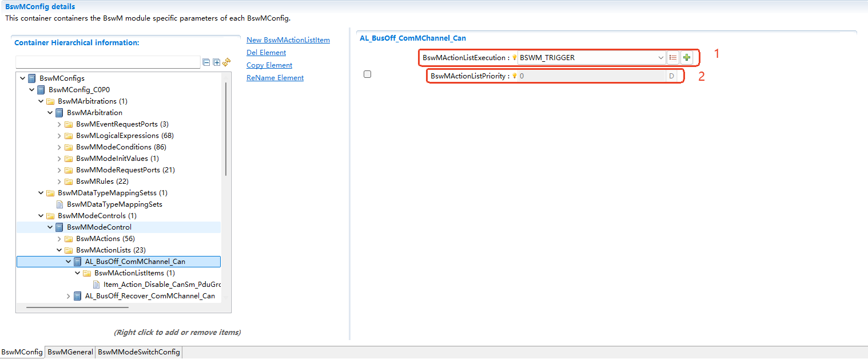Image resolution: width=868 pixels, height=359 pixels.
Task: Click the New BswMActionListItem link
Action: pyautogui.click(x=288, y=40)
